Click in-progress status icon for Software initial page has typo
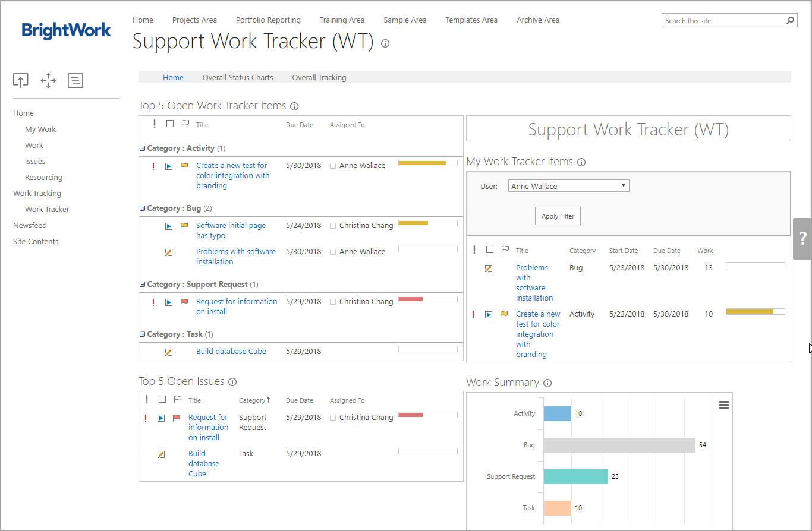812x531 pixels. click(x=169, y=226)
